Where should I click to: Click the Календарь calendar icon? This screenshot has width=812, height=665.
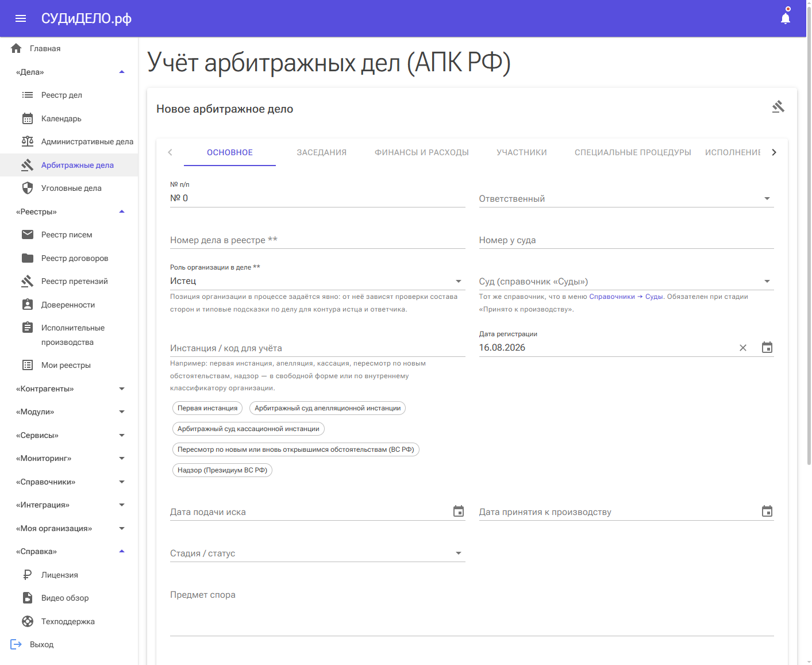click(28, 118)
